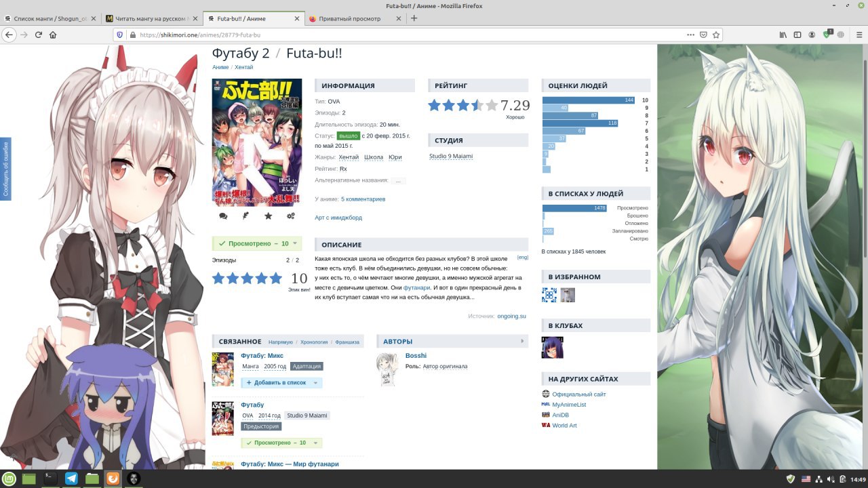Save page to Pocket
This screenshot has width=868, height=488.
tap(704, 35)
